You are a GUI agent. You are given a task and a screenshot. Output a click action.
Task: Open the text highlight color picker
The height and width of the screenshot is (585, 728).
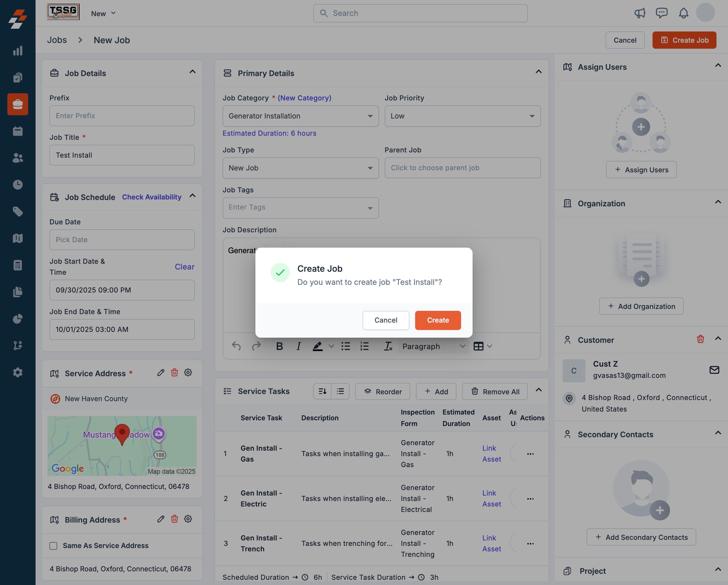(x=331, y=346)
